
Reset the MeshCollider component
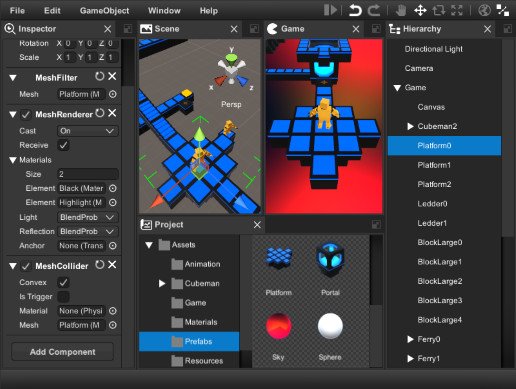99,265
